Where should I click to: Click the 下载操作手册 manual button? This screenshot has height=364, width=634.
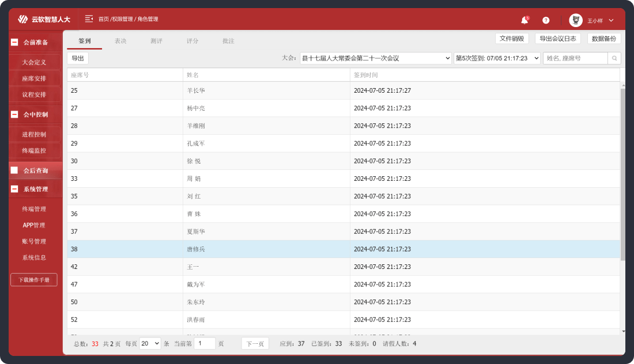click(34, 279)
